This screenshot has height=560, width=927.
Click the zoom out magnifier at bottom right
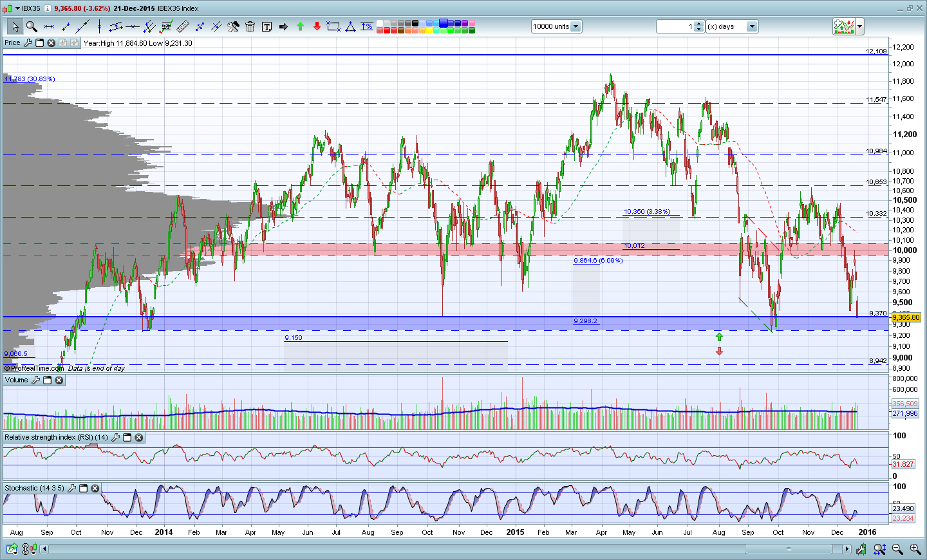tap(897, 549)
